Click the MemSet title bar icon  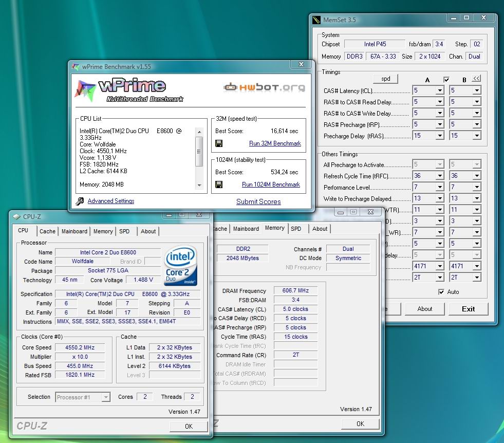click(x=316, y=20)
